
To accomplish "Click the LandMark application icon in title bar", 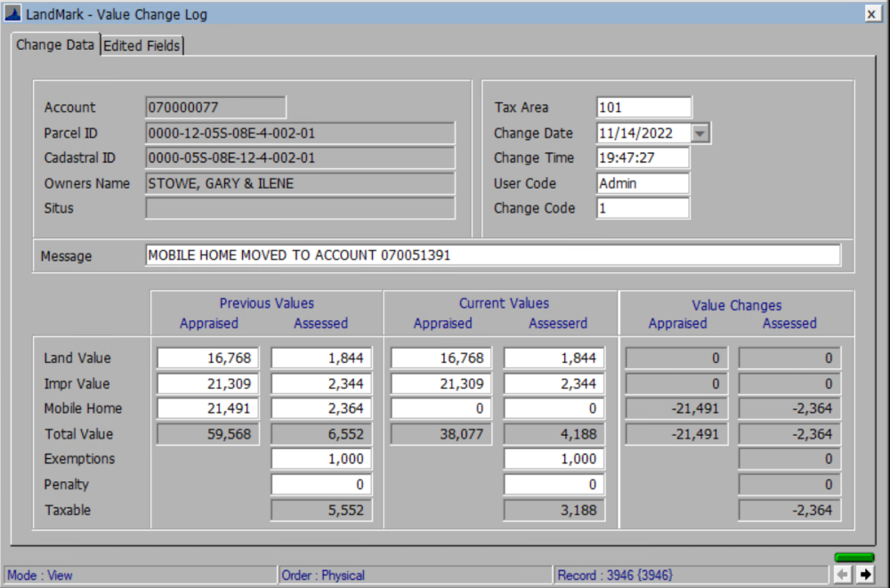I will pyautogui.click(x=12, y=13).
